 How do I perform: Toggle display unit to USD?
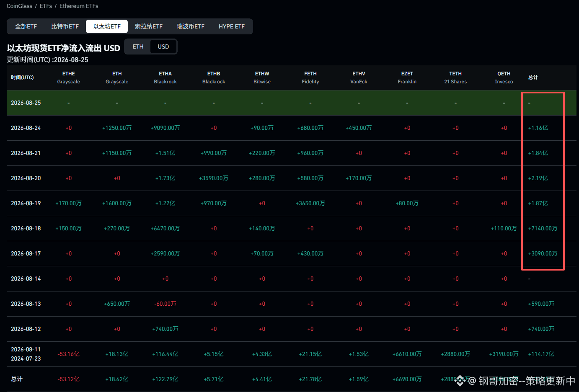point(163,46)
